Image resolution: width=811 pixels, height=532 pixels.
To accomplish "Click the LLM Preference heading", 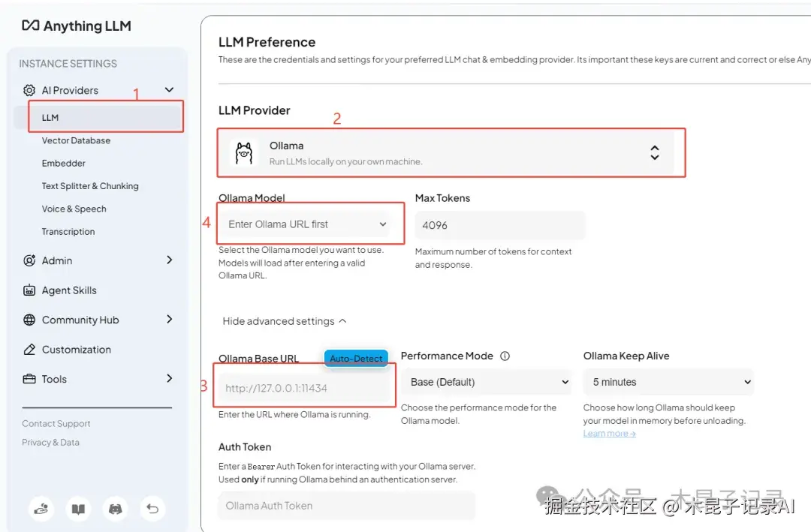I will (x=267, y=42).
